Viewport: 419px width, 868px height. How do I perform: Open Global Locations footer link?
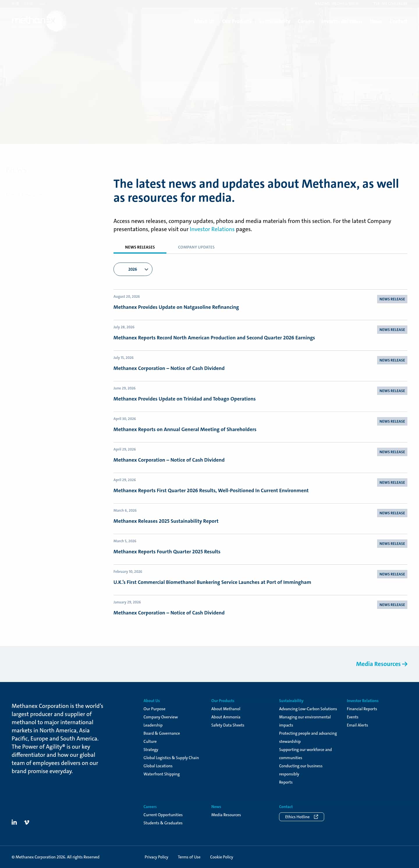(x=158, y=766)
